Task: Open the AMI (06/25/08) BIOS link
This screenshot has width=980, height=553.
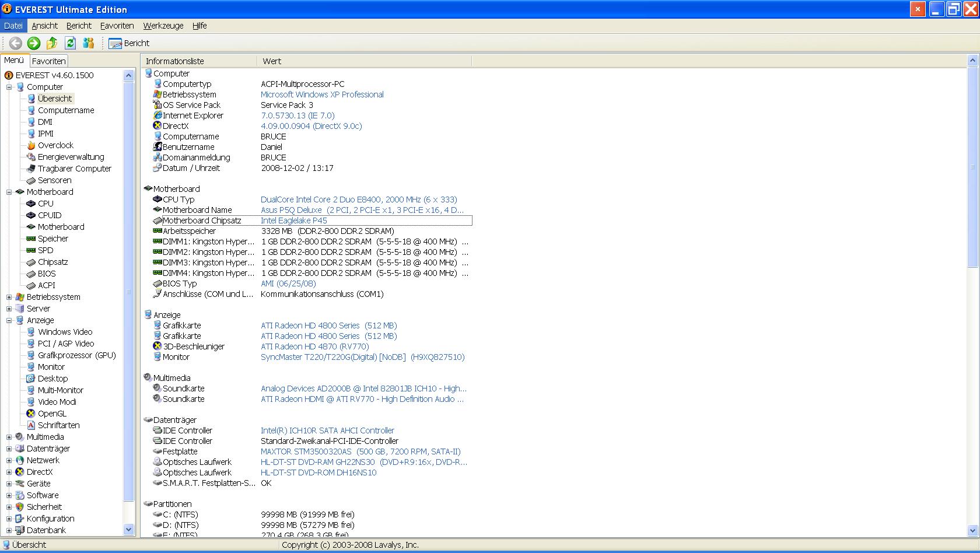Action: pyautogui.click(x=288, y=283)
